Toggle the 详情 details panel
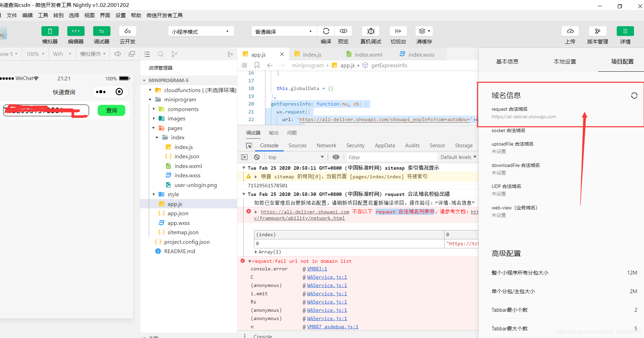The image size is (644, 338). (x=625, y=31)
